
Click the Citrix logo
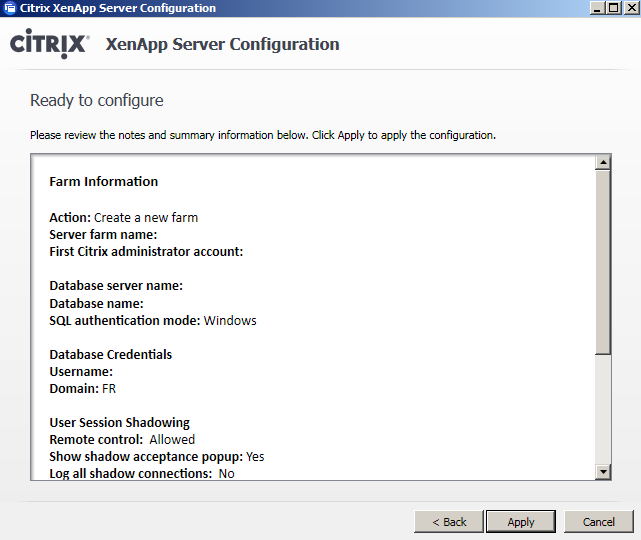coord(49,44)
